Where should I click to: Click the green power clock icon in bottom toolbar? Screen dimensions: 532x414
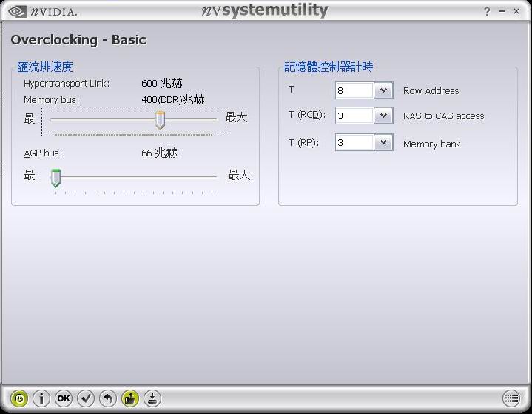pyautogui.click(x=19, y=398)
